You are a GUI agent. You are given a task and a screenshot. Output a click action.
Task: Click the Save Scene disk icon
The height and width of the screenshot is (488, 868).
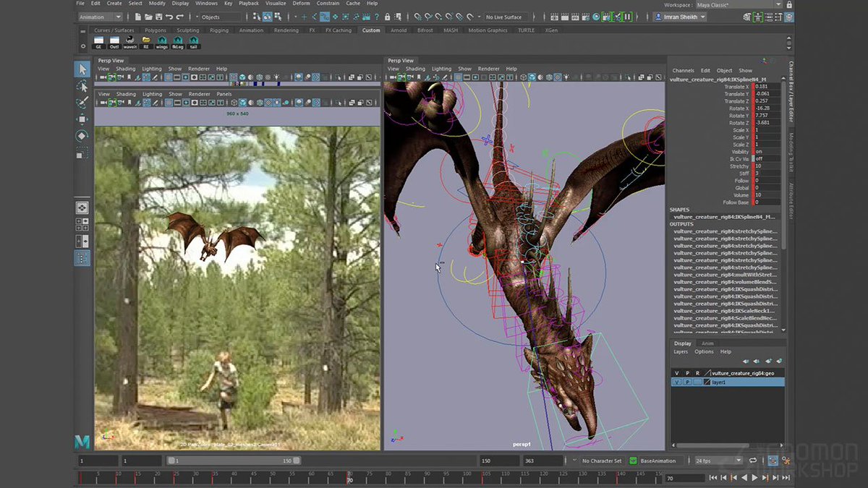(x=159, y=17)
